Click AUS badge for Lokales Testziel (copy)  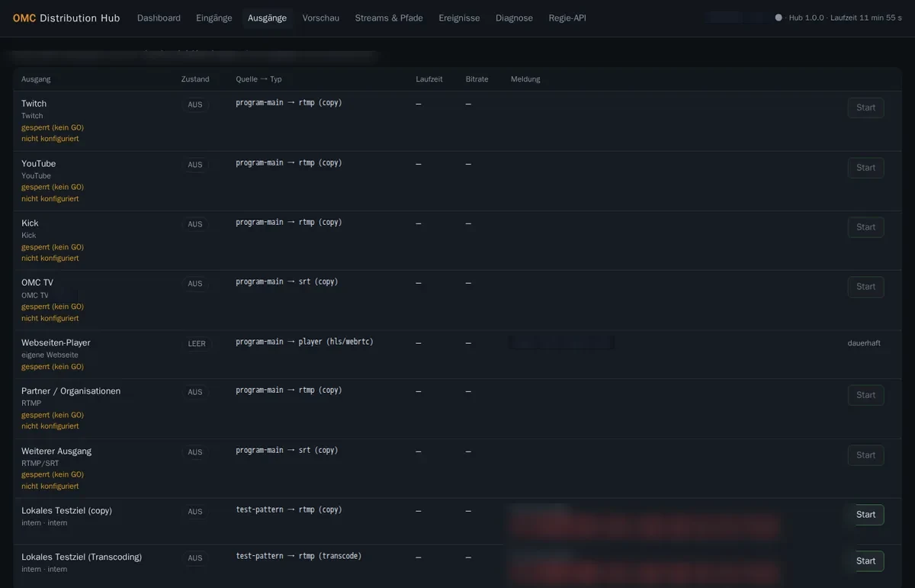coord(195,512)
